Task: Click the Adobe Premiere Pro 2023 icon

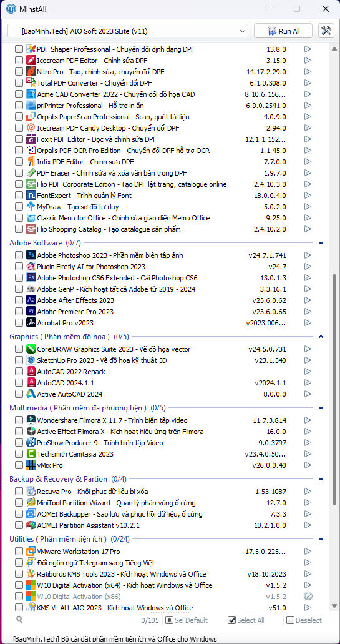Action: (31, 311)
